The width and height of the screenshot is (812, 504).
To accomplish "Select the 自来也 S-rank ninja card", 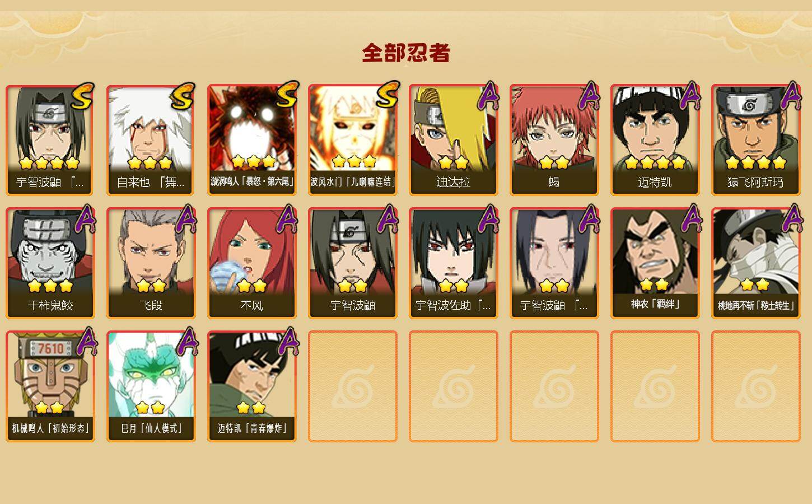I will point(151,140).
